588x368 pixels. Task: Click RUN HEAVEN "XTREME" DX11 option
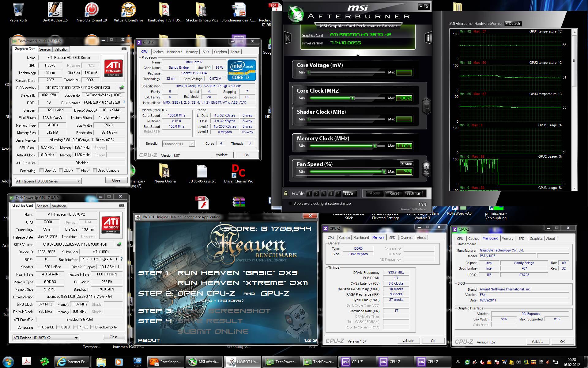click(242, 283)
